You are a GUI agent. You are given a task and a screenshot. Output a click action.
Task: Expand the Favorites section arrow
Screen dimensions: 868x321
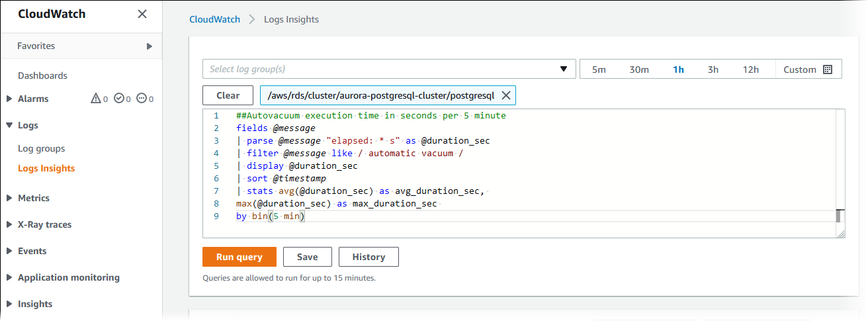[150, 46]
